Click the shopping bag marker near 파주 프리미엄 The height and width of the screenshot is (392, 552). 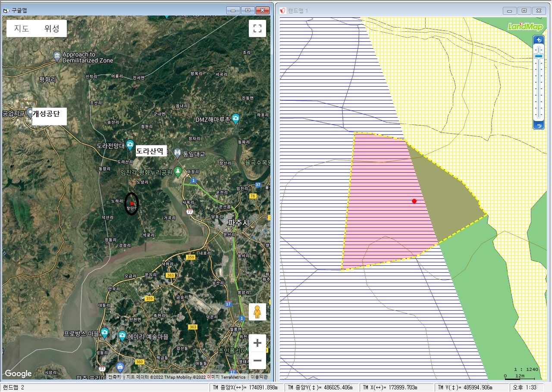point(120,367)
